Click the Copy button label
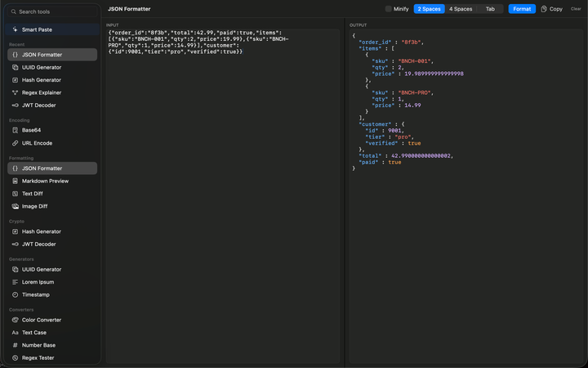The height and width of the screenshot is (368, 588). pos(556,9)
